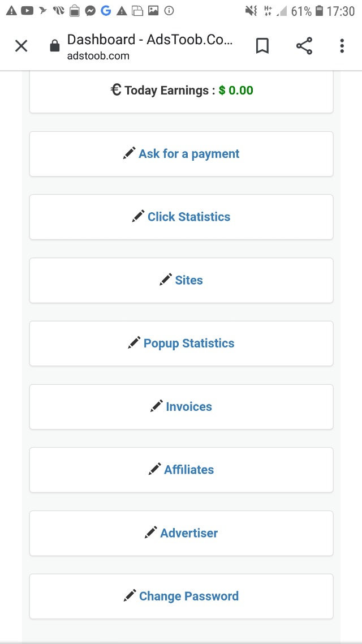Tap pencil icon beside Ask for a payment
362x644 pixels.
point(130,153)
